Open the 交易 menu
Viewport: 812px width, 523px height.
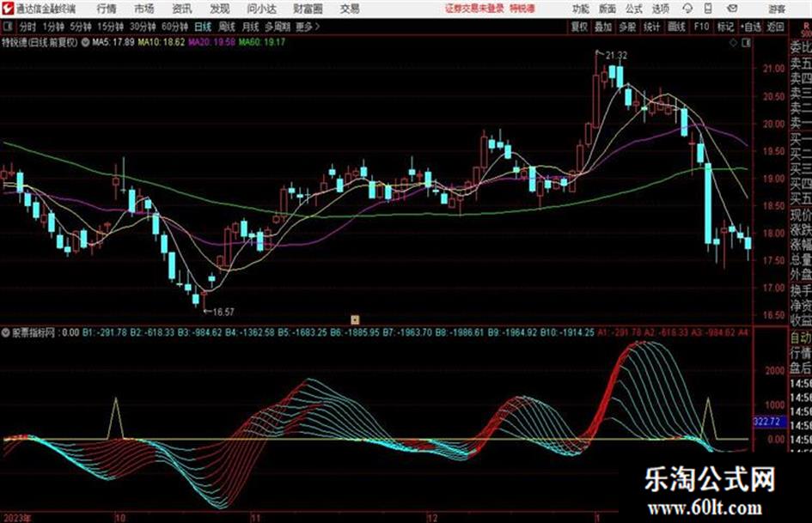tap(350, 9)
